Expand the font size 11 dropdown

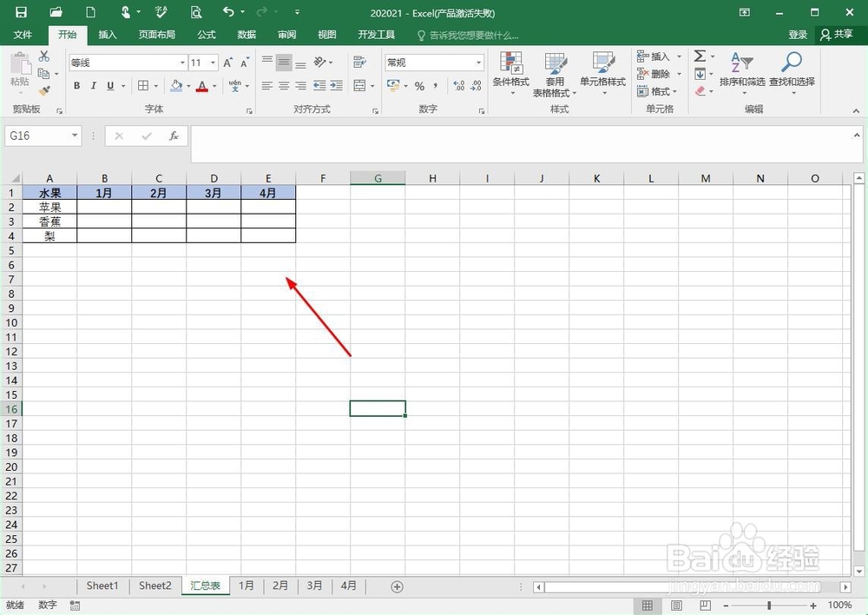(x=214, y=63)
